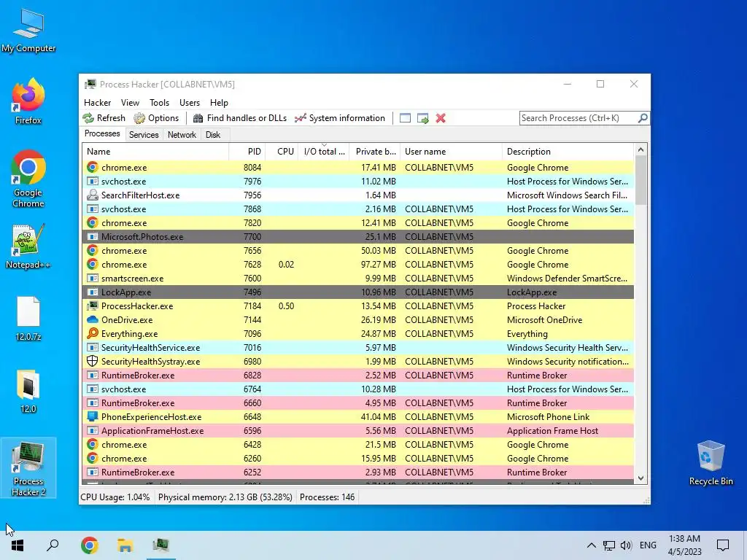Select the My Computer desktop icon
The height and width of the screenshot is (560, 747).
[28, 31]
